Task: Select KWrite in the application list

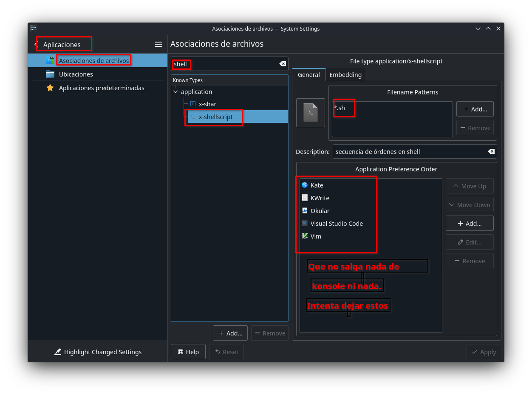Action: pyautogui.click(x=371, y=198)
